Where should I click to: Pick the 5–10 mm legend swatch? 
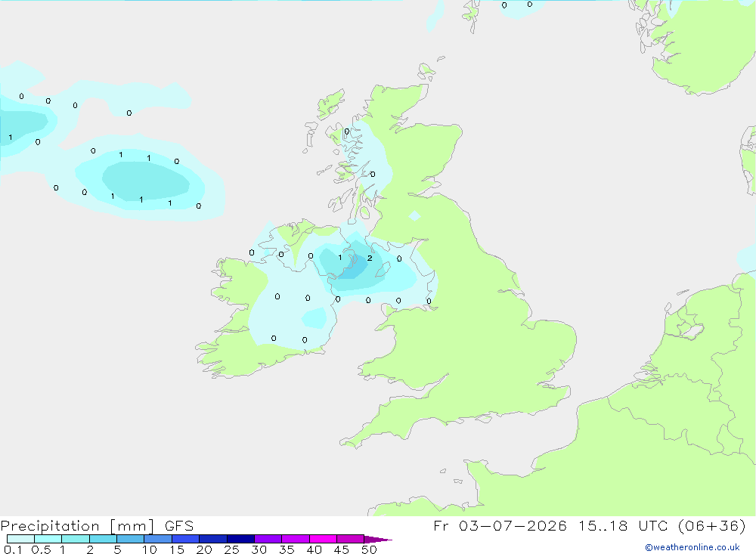(x=131, y=539)
